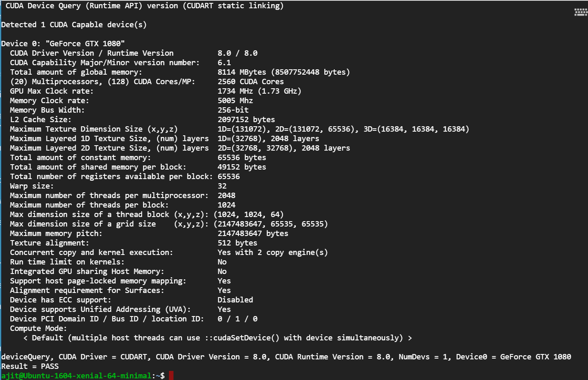The image size is (588, 380).
Task: Click the '256-bit' memory bus width value
Action: point(233,110)
